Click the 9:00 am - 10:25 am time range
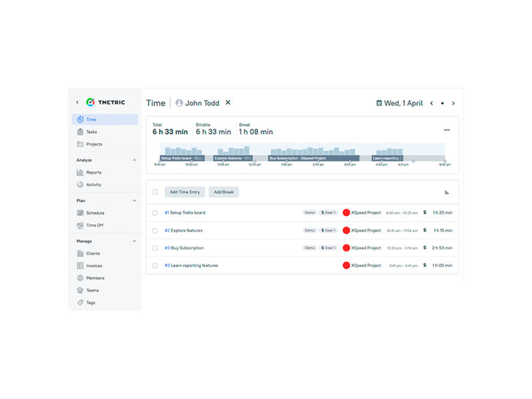Screen dimensions: 532x399 (402, 213)
